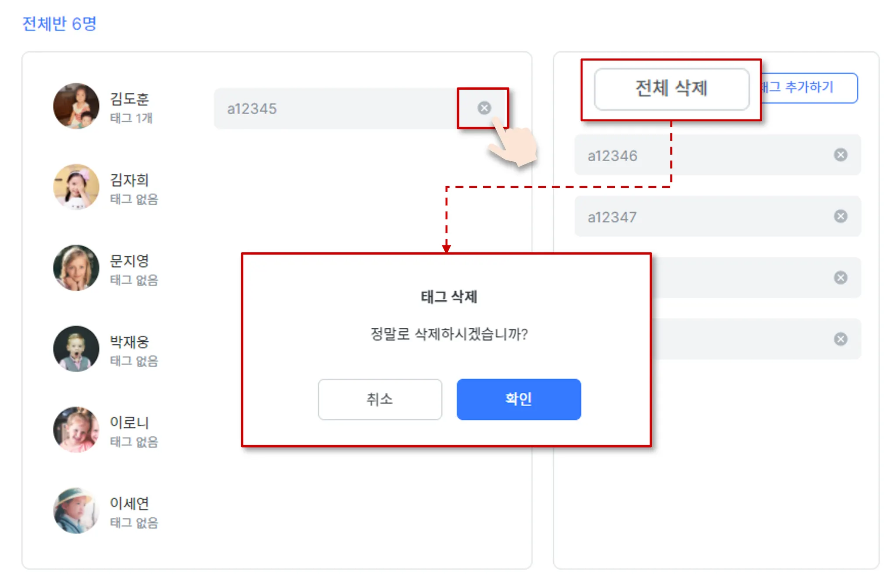Viewport: 893px width, 588px height.
Task: Select 김자희's profile photo
Action: [76, 187]
